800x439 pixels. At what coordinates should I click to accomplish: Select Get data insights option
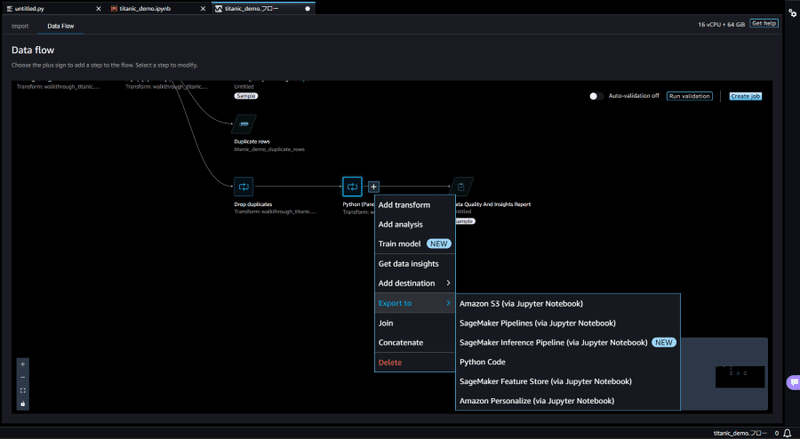(x=414, y=263)
